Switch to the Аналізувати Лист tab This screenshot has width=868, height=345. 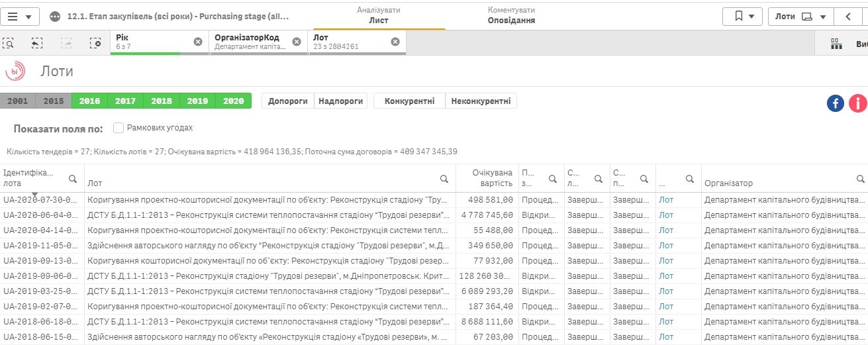click(379, 15)
